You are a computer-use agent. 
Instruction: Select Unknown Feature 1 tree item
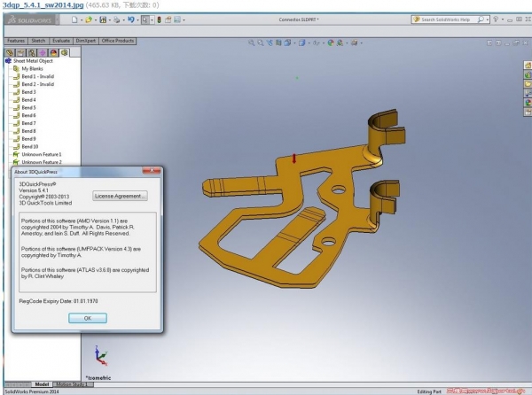(42, 154)
